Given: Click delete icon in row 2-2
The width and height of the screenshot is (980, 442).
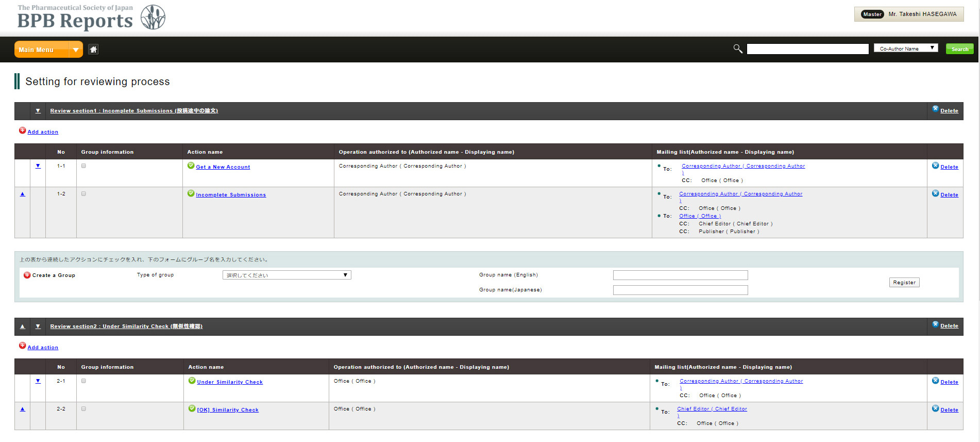Looking at the screenshot, I should 935,408.
